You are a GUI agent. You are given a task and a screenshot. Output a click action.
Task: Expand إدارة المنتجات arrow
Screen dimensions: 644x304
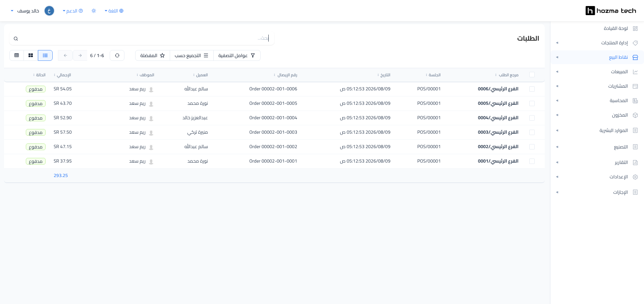[x=557, y=43]
